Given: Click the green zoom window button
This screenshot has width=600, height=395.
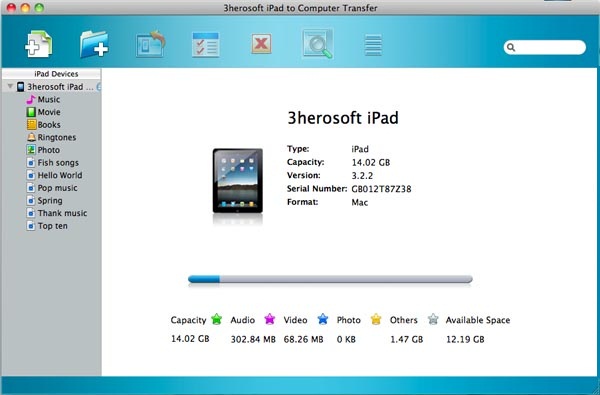Looking at the screenshot, I should click(x=39, y=8).
